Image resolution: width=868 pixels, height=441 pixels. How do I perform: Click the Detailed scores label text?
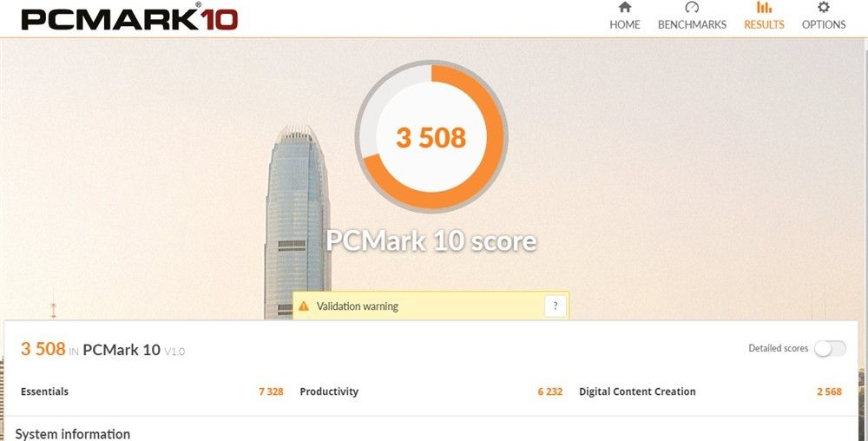(x=779, y=349)
